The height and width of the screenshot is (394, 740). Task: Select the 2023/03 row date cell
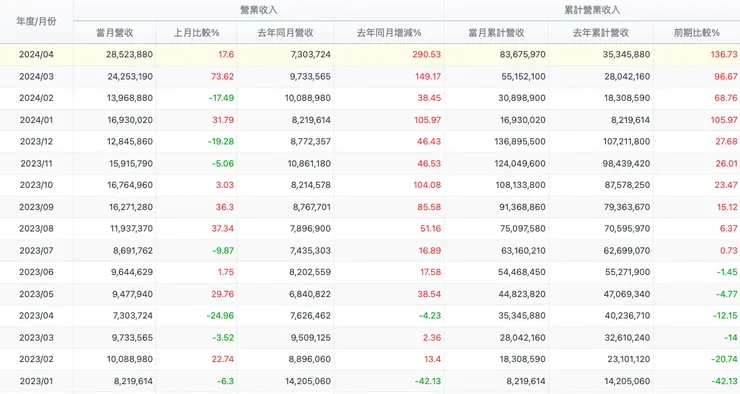(x=36, y=338)
